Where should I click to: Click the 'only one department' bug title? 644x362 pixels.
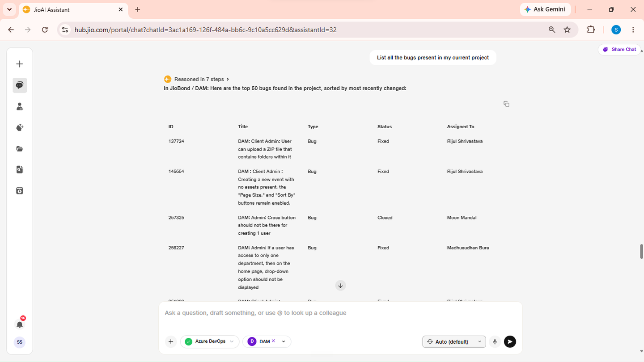pyautogui.click(x=265, y=268)
